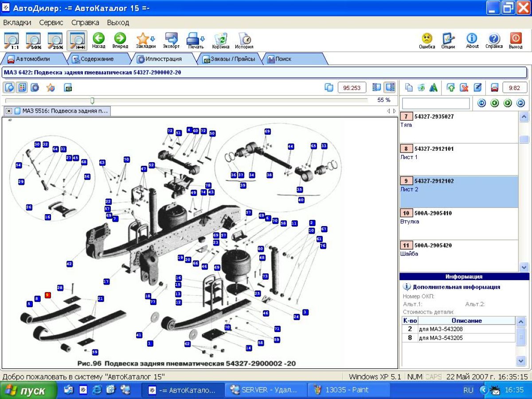Screen dimensions: 532x399
Task: Click the order/price icon above illustration
Action: pyautogui.click(x=68, y=88)
